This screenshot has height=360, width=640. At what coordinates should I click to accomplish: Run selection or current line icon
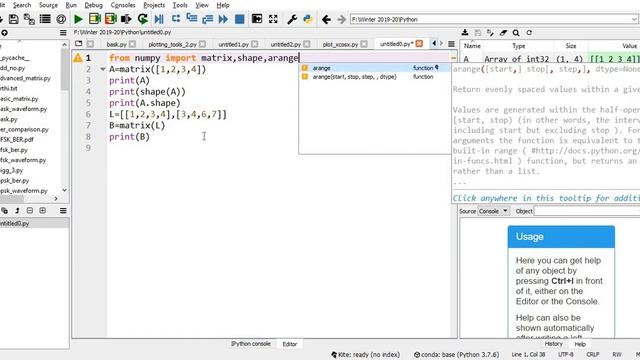point(126,19)
